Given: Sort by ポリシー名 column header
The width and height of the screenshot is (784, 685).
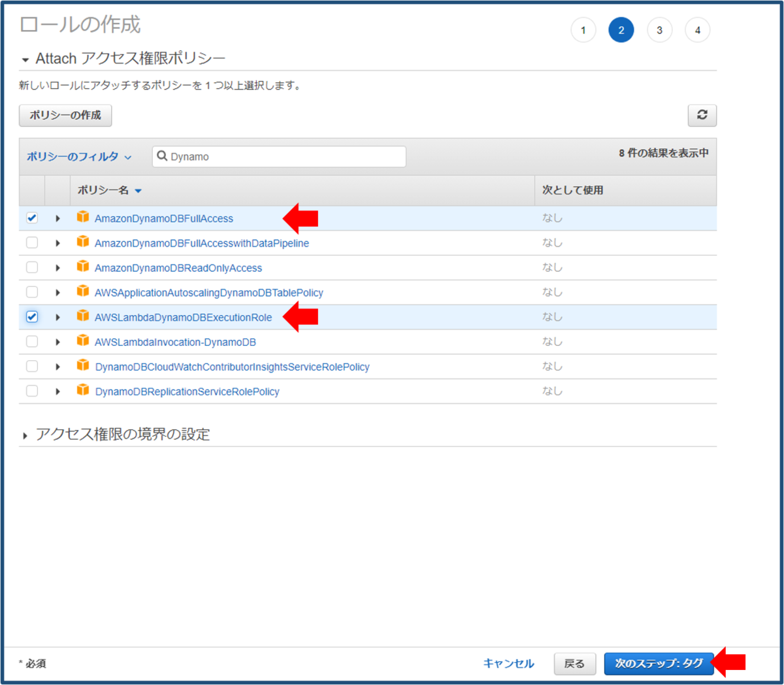Looking at the screenshot, I should [x=109, y=190].
